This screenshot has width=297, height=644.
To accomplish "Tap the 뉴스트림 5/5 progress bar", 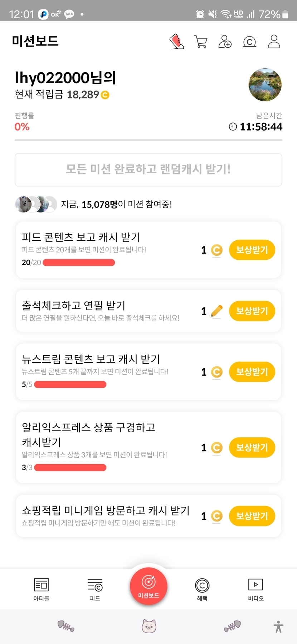I will (x=70, y=384).
